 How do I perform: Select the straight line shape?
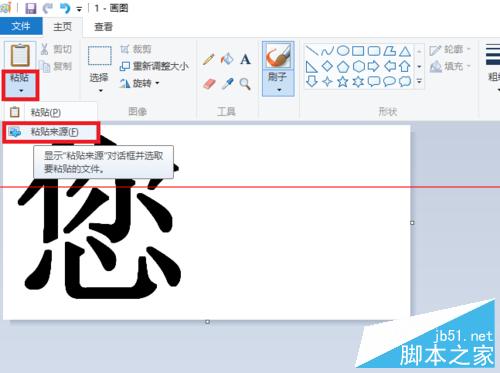tap(311, 51)
